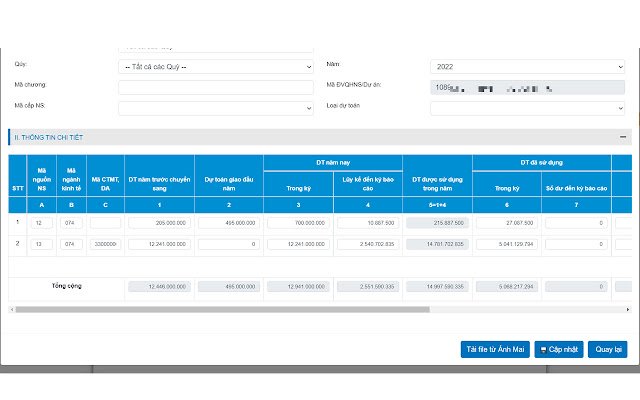Click row 2 Số dư đến kỳ báo cáo field
The image size is (640, 400).
(576, 244)
